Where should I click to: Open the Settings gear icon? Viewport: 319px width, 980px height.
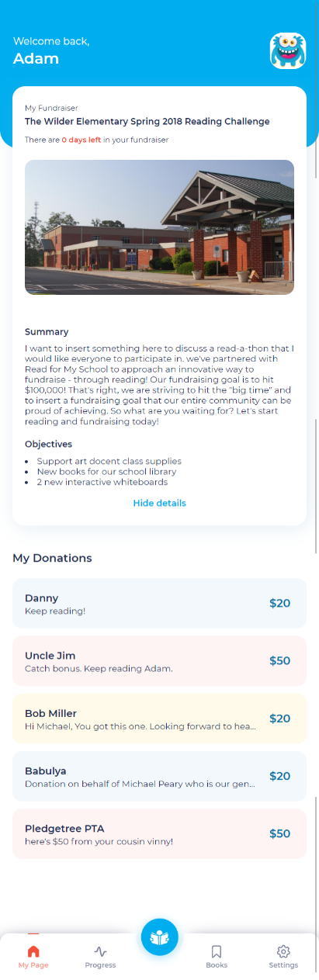283,951
